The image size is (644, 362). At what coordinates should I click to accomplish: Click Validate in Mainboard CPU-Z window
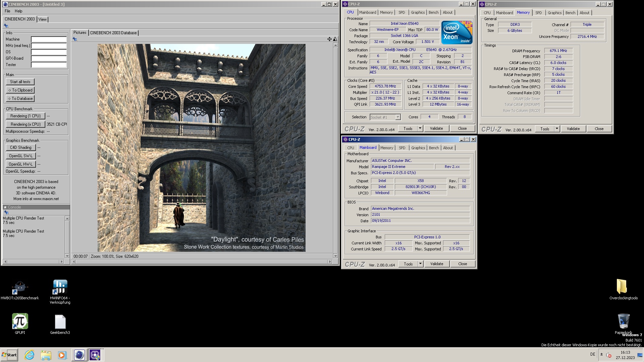(436, 264)
